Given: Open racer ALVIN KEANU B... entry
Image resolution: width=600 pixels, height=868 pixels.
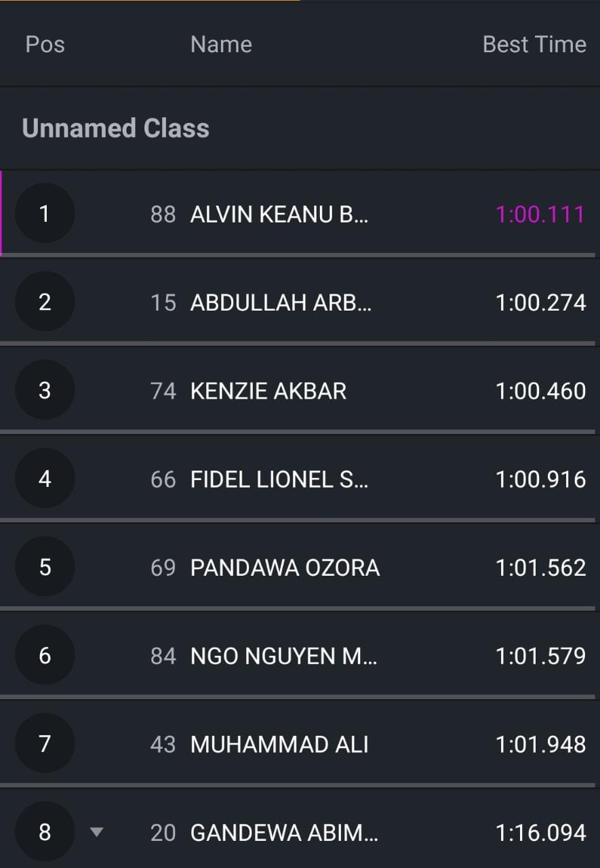Looking at the screenshot, I should [279, 214].
